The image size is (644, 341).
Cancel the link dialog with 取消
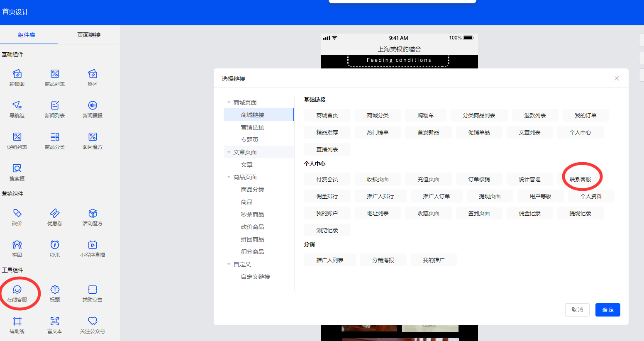pyautogui.click(x=577, y=310)
